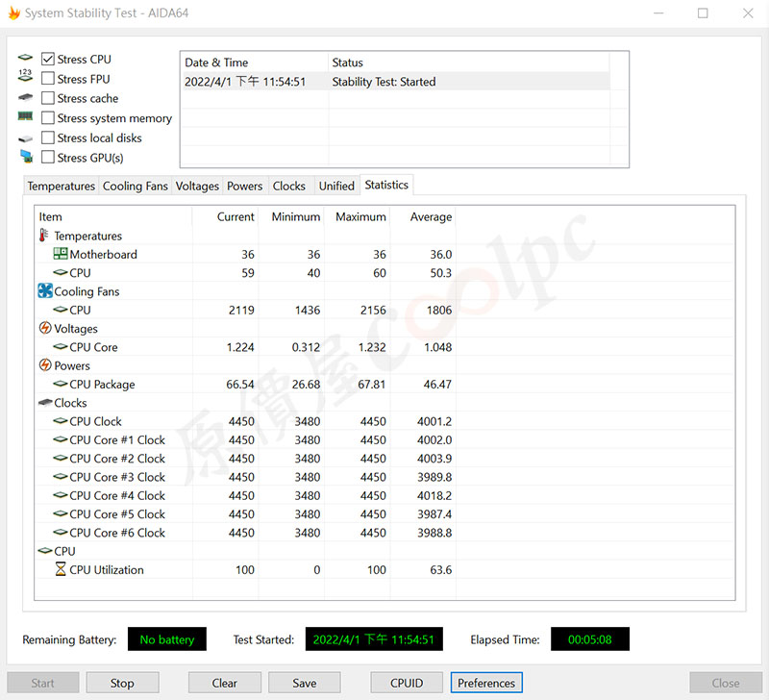Click the chip icon of CPU Core #3 Clock
Viewport: 769px width, 700px height.
61,476
